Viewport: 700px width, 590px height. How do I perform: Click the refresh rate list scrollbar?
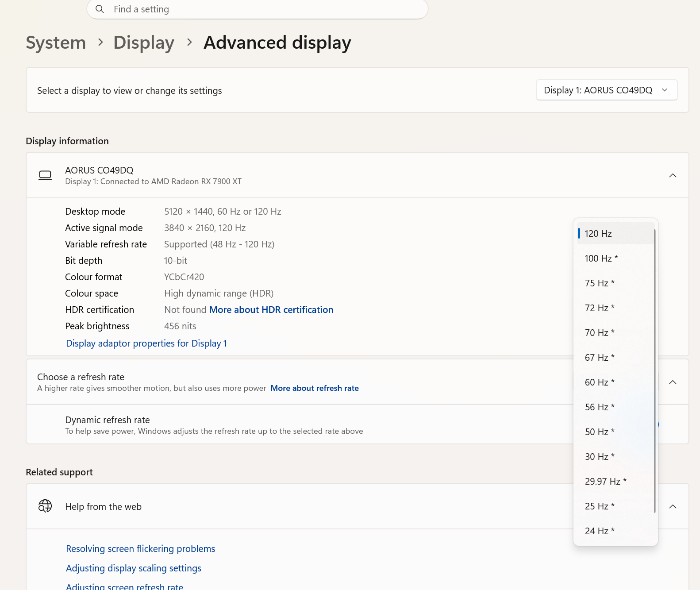tap(654, 371)
